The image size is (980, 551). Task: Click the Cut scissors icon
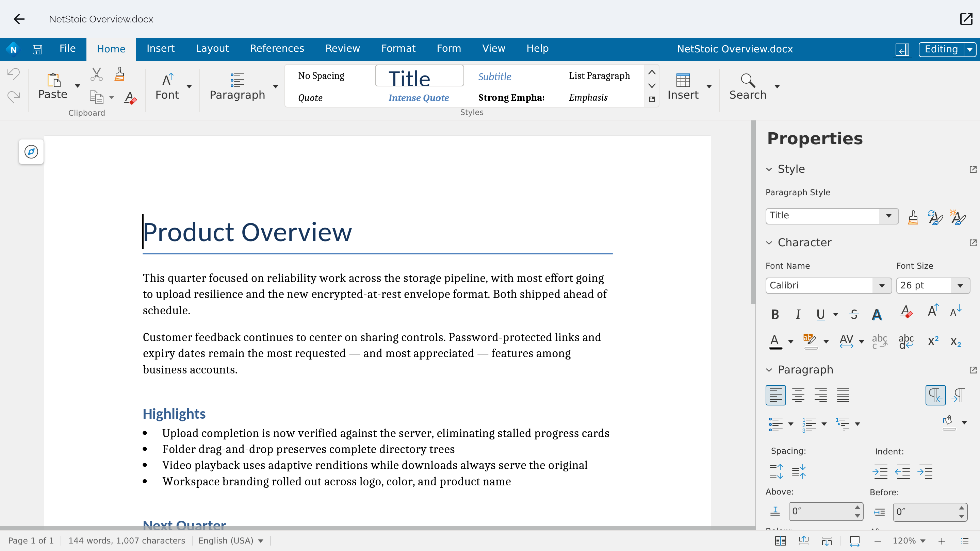[96, 74]
